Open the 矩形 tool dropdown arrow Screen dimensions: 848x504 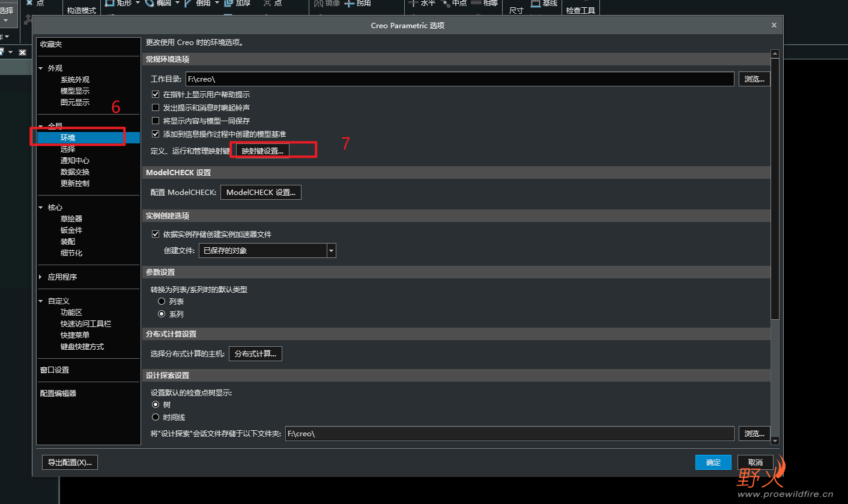click(x=138, y=3)
